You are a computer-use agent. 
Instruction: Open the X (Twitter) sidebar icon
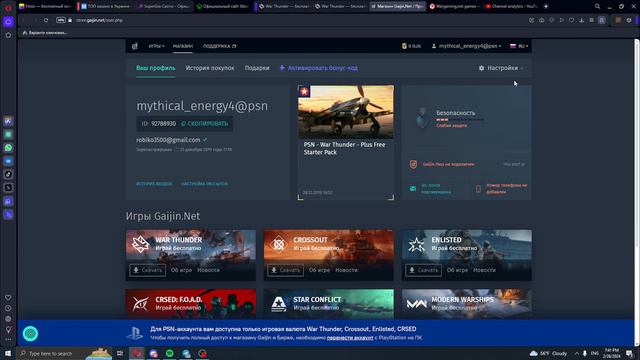pyautogui.click(x=8, y=188)
